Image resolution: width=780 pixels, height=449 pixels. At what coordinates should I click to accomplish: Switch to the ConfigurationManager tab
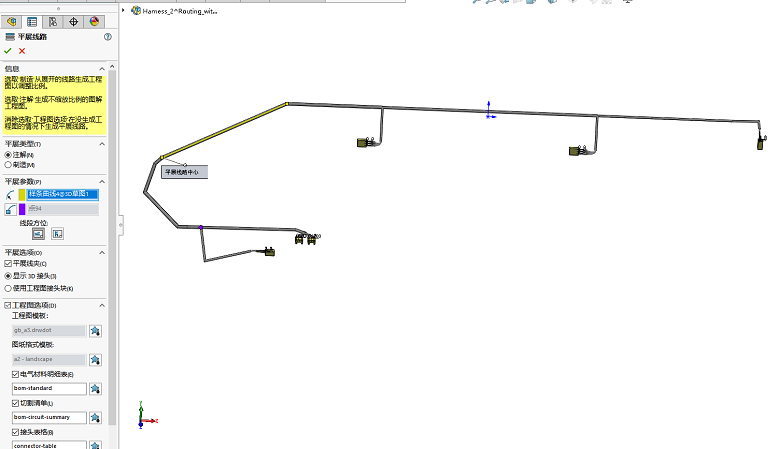[x=53, y=21]
